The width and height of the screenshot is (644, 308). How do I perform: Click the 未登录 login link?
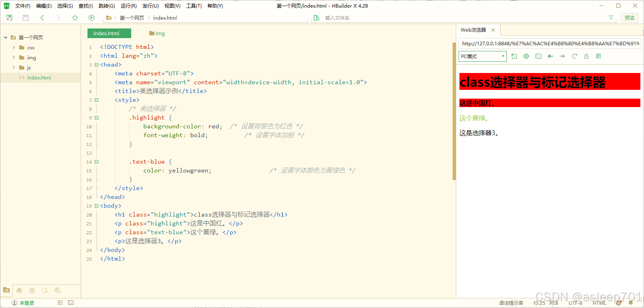point(27,303)
